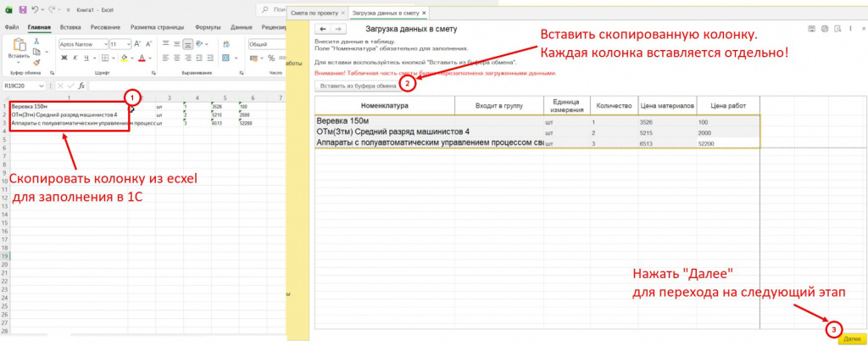Open the font name dropdown Aptos Narrow
The width and height of the screenshot is (868, 346).
coord(105,44)
